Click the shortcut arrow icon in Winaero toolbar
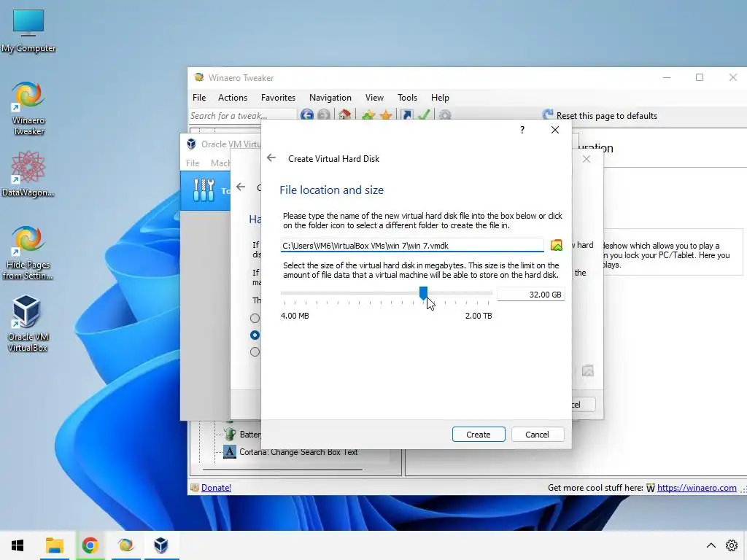 pyautogui.click(x=406, y=115)
